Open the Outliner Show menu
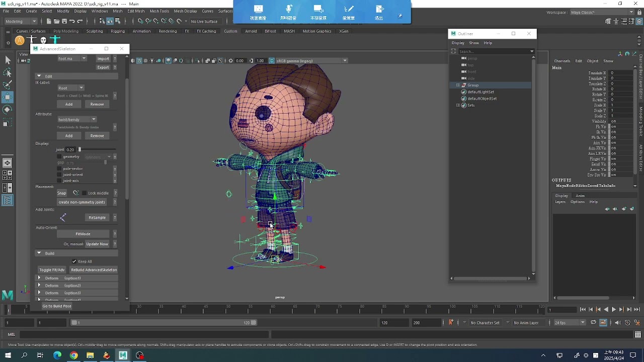 pos(474,43)
